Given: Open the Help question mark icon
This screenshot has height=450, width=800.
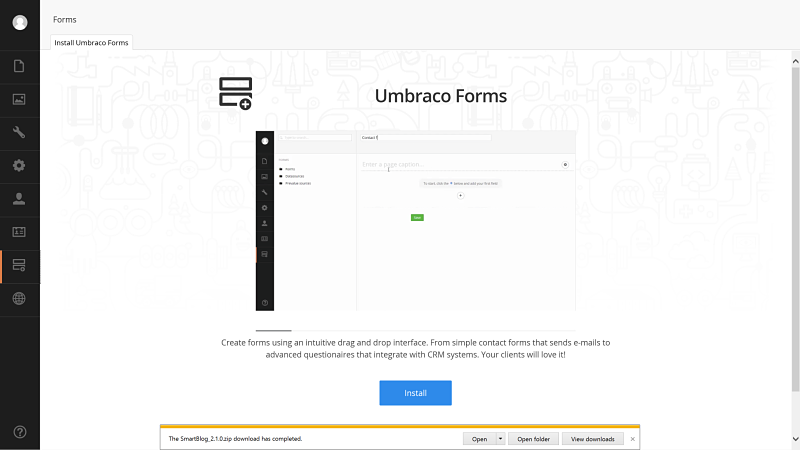Looking at the screenshot, I should tap(20, 432).
